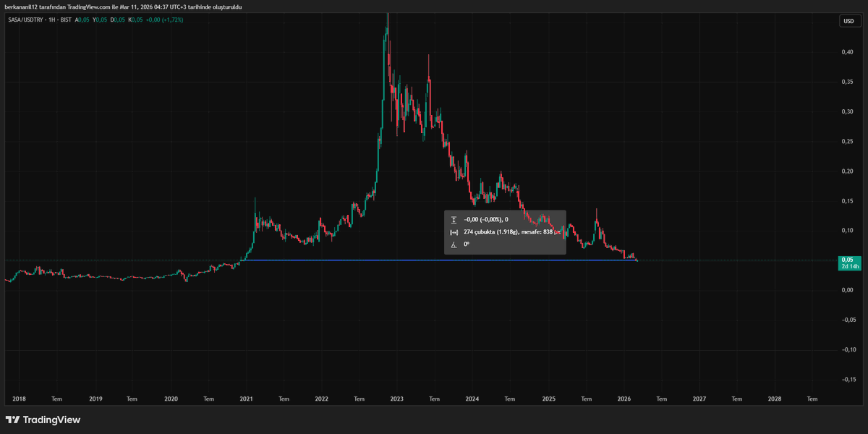Image resolution: width=868 pixels, height=434 pixels.
Task: Open the USD currency selector
Action: (848, 21)
